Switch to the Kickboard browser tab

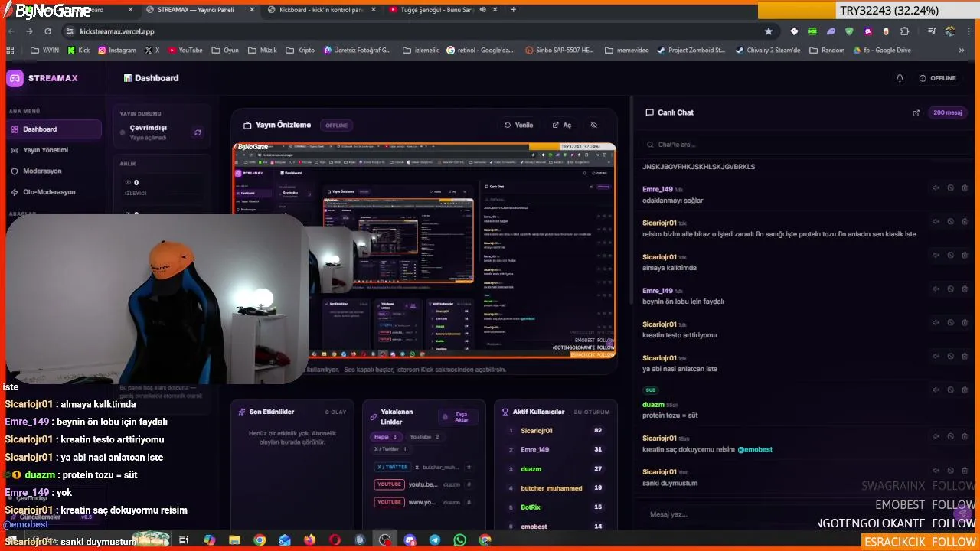point(320,10)
